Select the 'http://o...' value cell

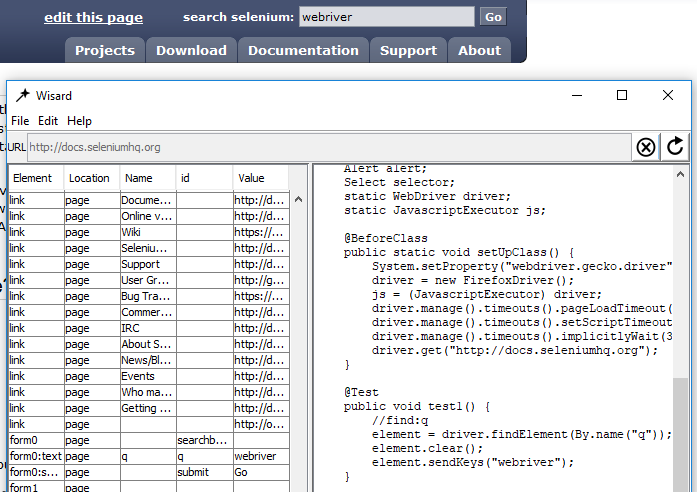[x=261, y=424]
